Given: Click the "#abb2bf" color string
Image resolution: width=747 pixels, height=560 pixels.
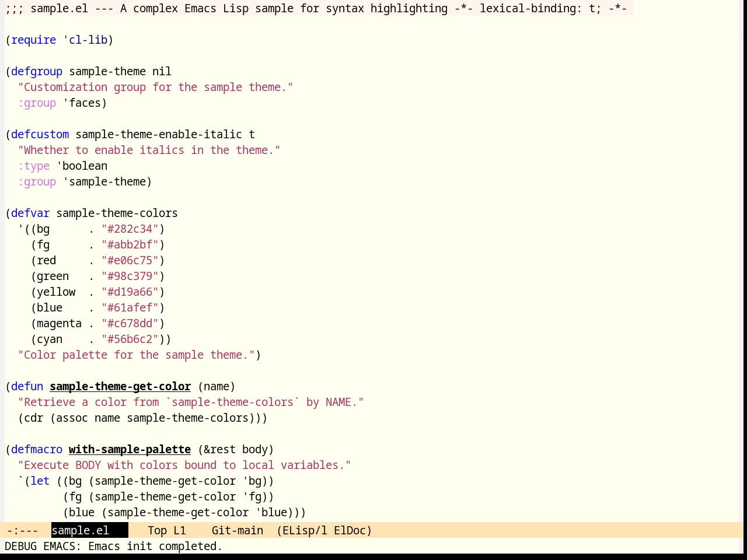Looking at the screenshot, I should (x=130, y=244).
